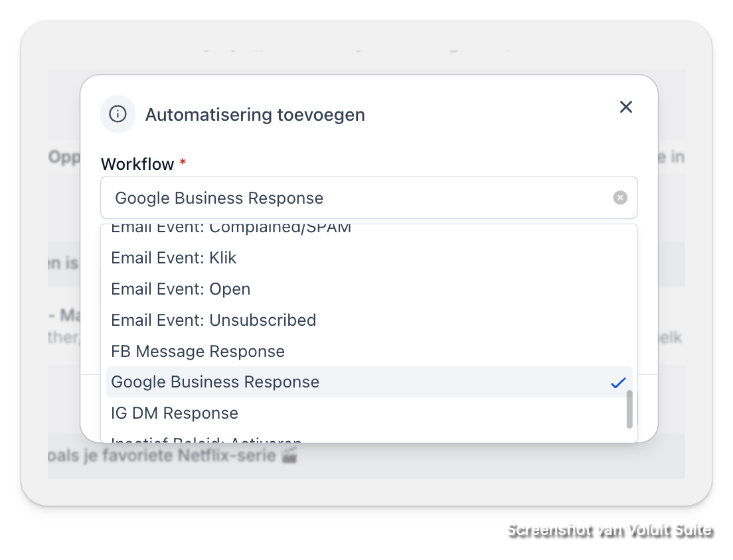Open the Workflow dropdown field
The width and height of the screenshot is (733, 560).
pos(369,198)
